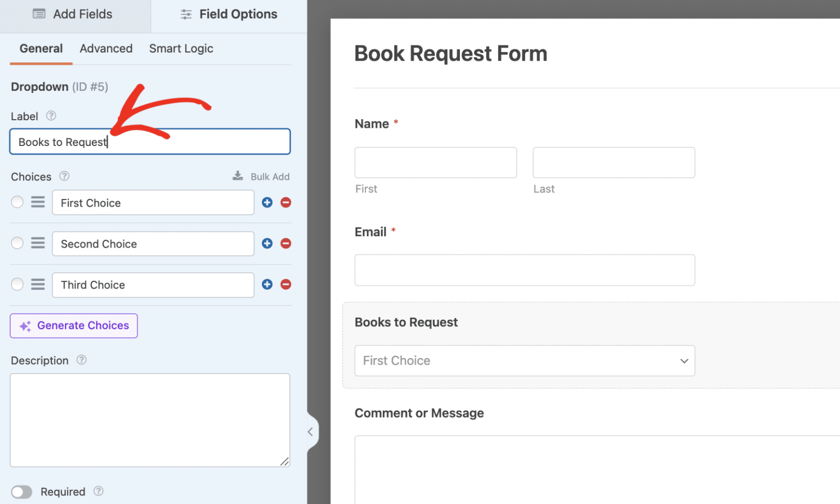This screenshot has width=840, height=504.
Task: Switch to the Smart Logic tab
Action: click(181, 49)
